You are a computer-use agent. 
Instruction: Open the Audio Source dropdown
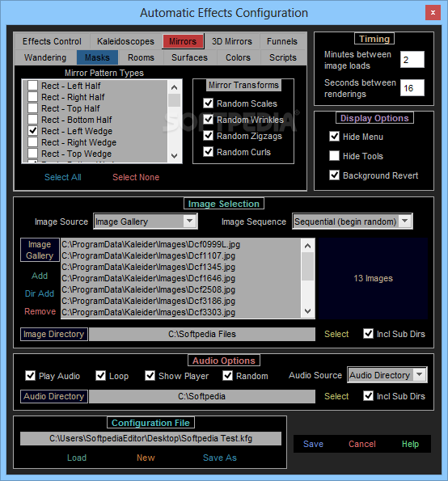(x=420, y=374)
